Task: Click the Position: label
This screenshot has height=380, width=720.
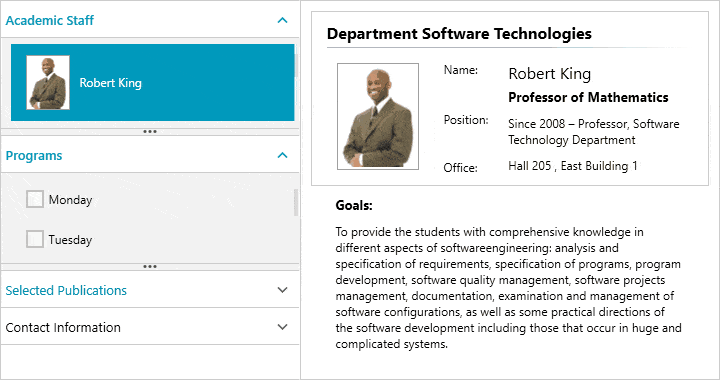Action: pyautogui.click(x=466, y=120)
